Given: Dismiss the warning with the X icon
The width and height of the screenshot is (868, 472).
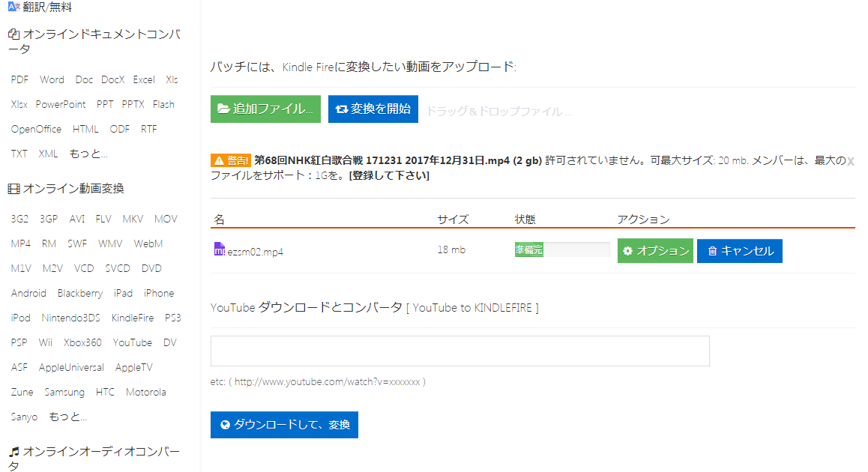Looking at the screenshot, I should (x=850, y=162).
